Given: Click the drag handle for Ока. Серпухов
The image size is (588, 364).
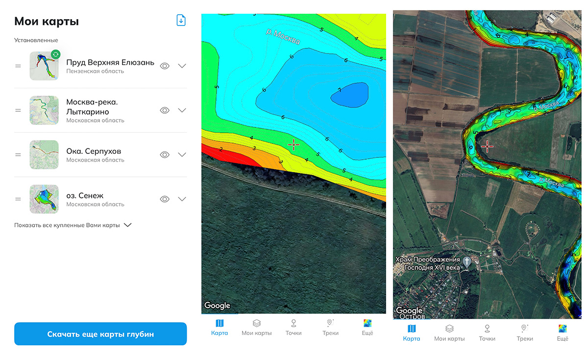Looking at the screenshot, I should click(18, 155).
